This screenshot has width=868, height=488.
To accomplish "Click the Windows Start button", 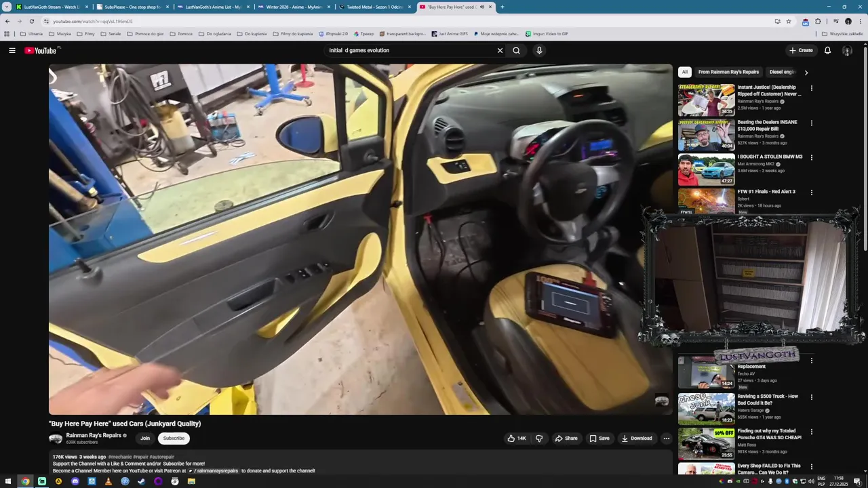I will 8,481.
